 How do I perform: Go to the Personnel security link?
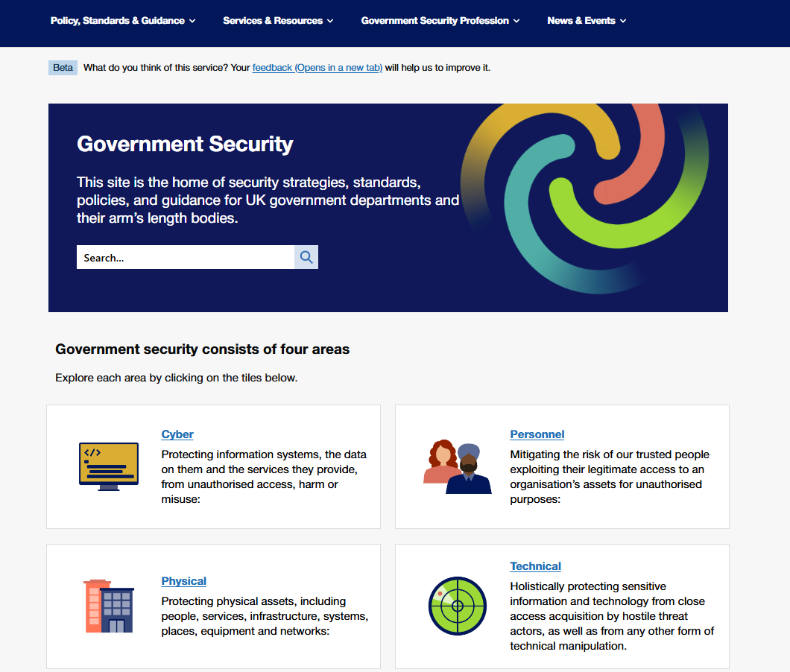pyautogui.click(x=537, y=434)
